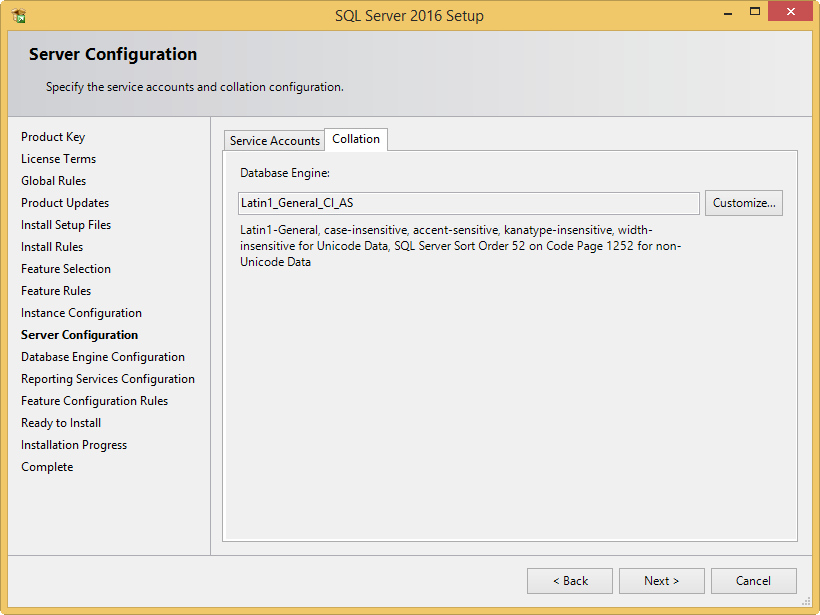Select Install Rules step in sidebar
This screenshot has width=820, height=615.
pyautogui.click(x=52, y=247)
